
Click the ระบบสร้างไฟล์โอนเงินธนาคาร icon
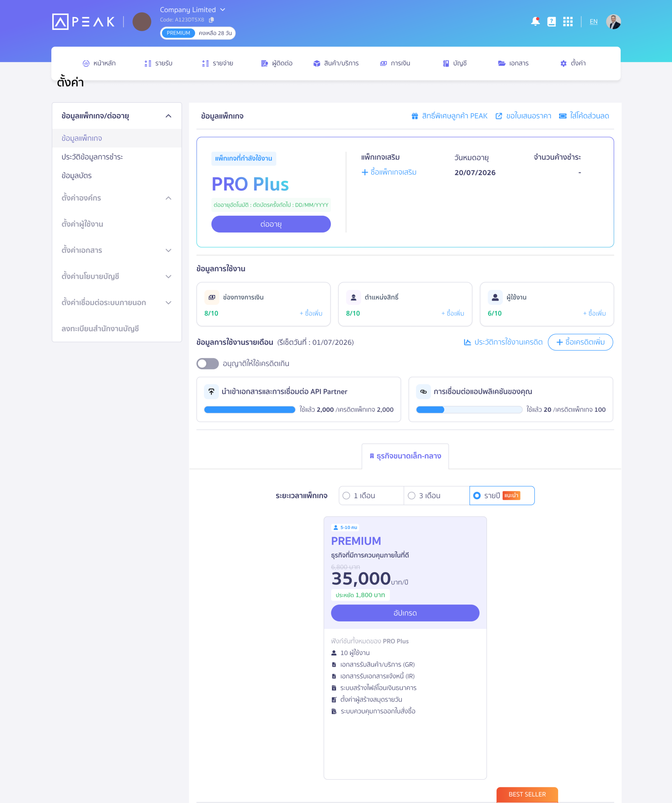coord(334,688)
